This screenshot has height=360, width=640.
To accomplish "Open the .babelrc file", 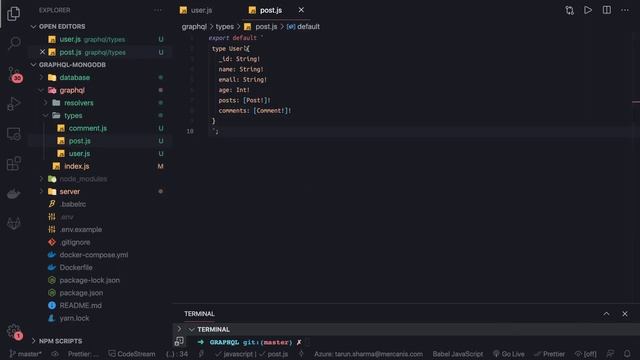I will [73, 204].
